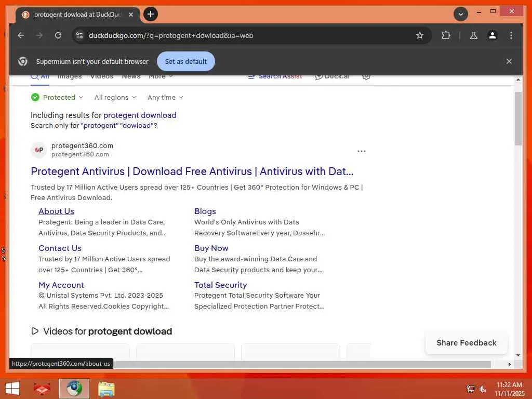532x399 pixels.
Task: Open the search settings gear icon
Action: 366,77
